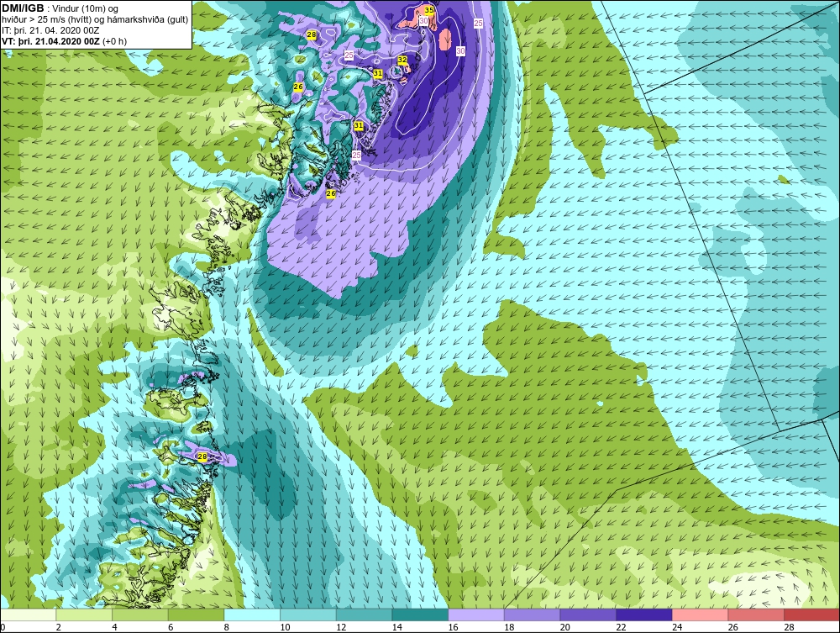Pick the 4–6 m/s green legend swatch
The width and height of the screenshot is (840, 633).
[x=139, y=615]
